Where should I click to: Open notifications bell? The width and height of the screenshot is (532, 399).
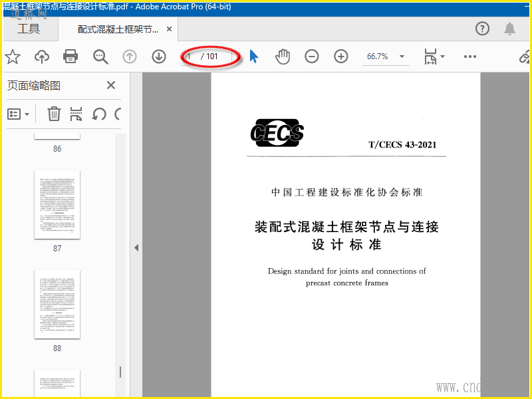509,29
